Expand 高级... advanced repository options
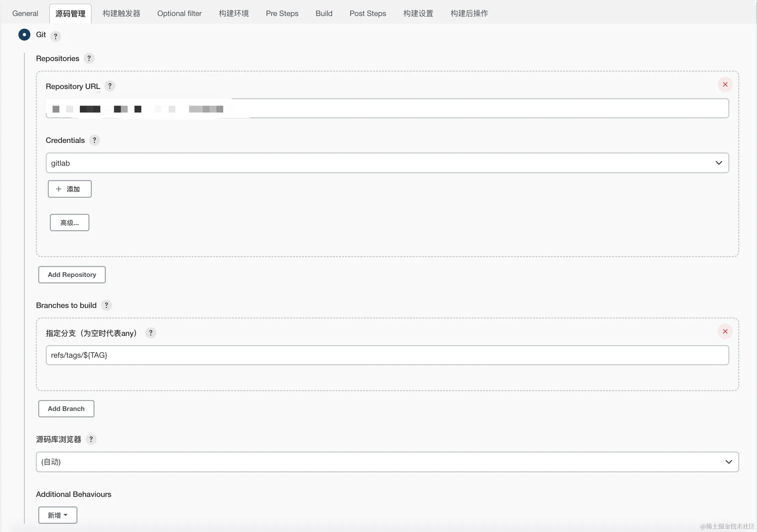 [x=70, y=223]
